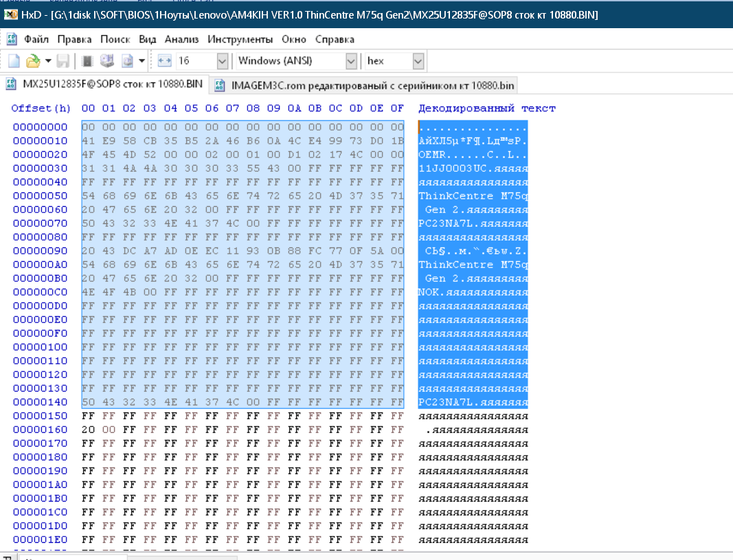The width and height of the screenshot is (733, 560).
Task: Open the Вид menu
Action: pyautogui.click(x=147, y=39)
